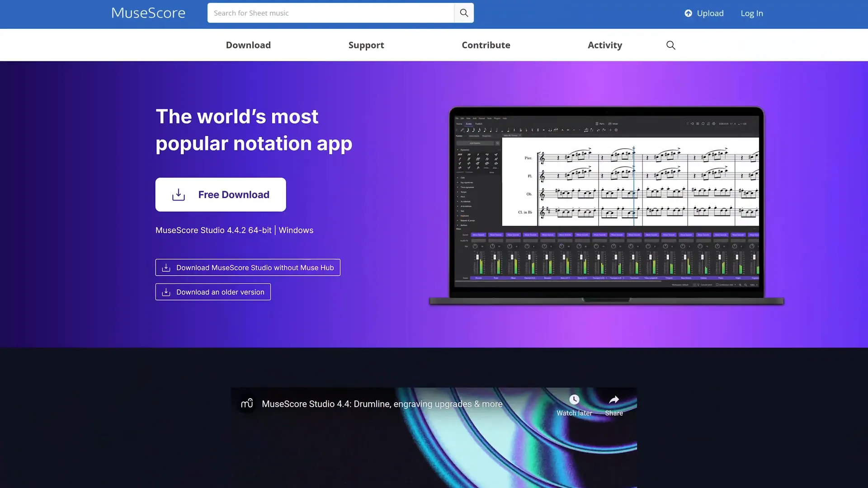The width and height of the screenshot is (868, 488).
Task: Click the search magnifying glass icon
Action: (x=464, y=13)
